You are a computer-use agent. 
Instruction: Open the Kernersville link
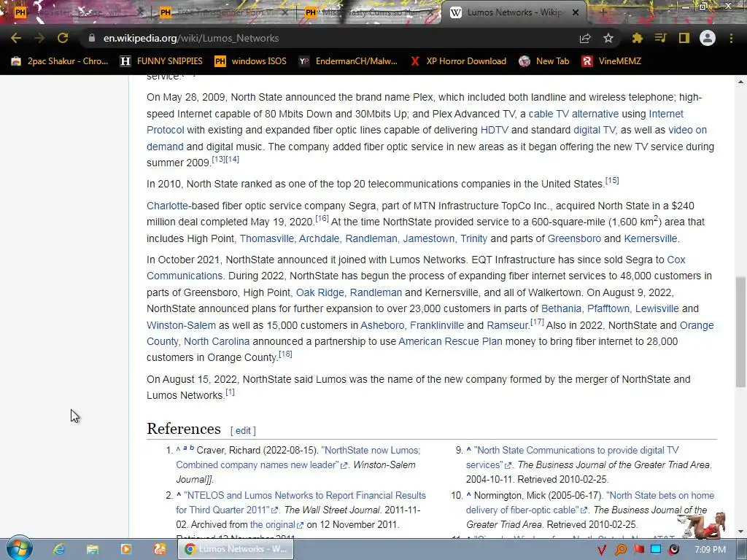click(x=650, y=238)
